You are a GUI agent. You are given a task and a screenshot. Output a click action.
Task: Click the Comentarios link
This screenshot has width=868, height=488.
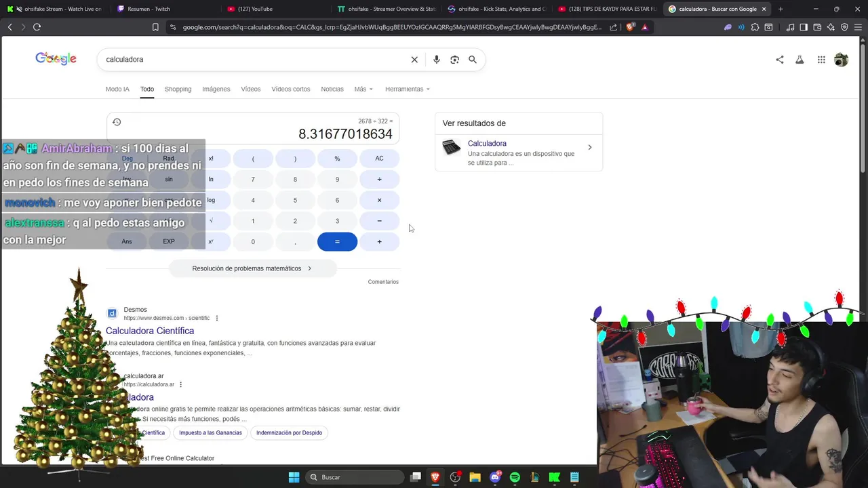click(383, 282)
